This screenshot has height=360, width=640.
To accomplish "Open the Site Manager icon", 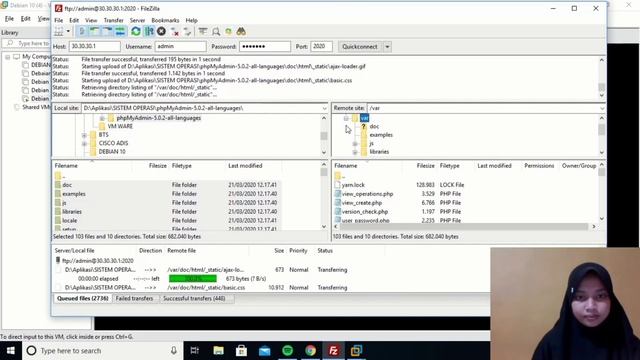I will [x=59, y=31].
